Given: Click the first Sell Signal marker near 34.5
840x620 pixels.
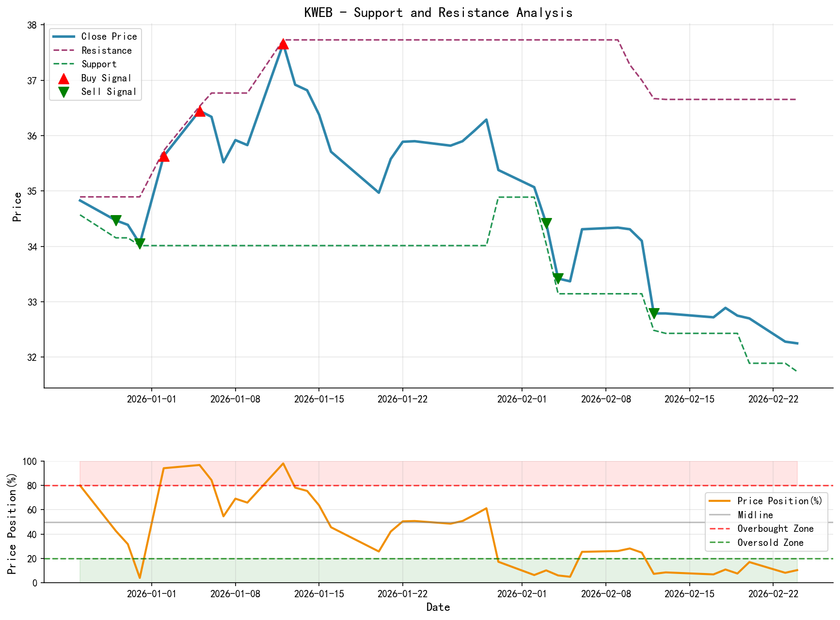Looking at the screenshot, I should 116,219.
